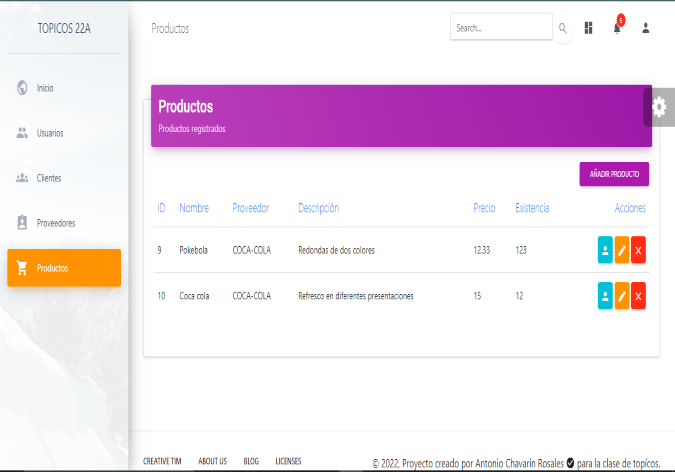Viewport: 675px width, 472px height.
Task: Click the Descripción column header
Action: pos(319,208)
